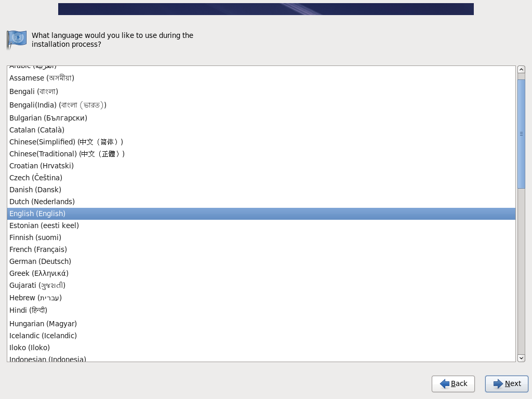
Task: Select Czech (Čeština) from list
Action: (261, 178)
